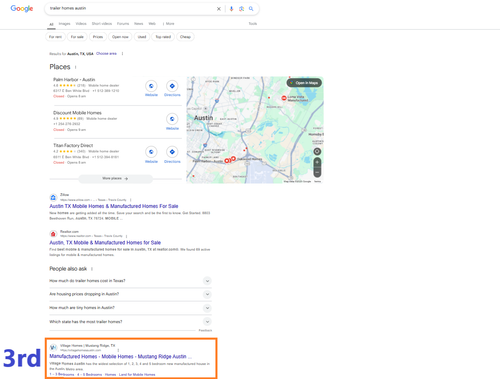Viewport: 500px width, 379px height.
Task: Click the Realtor.com favicon
Action: coord(53,234)
